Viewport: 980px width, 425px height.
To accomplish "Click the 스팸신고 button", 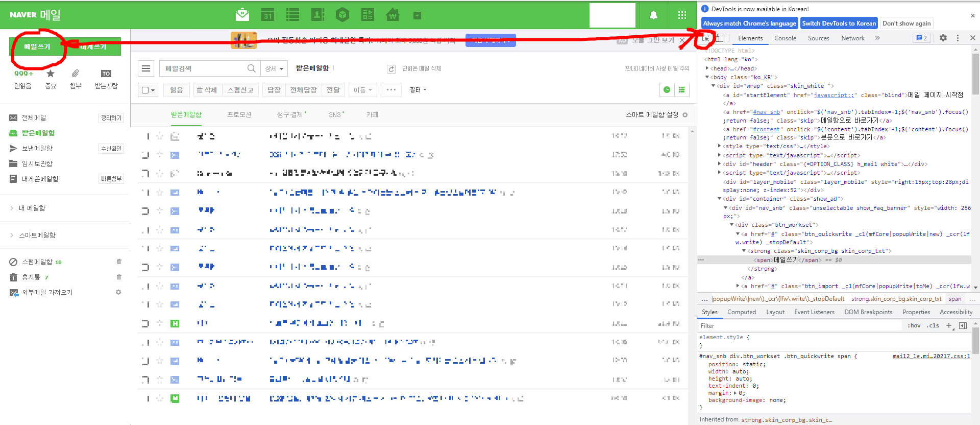I will click(240, 90).
